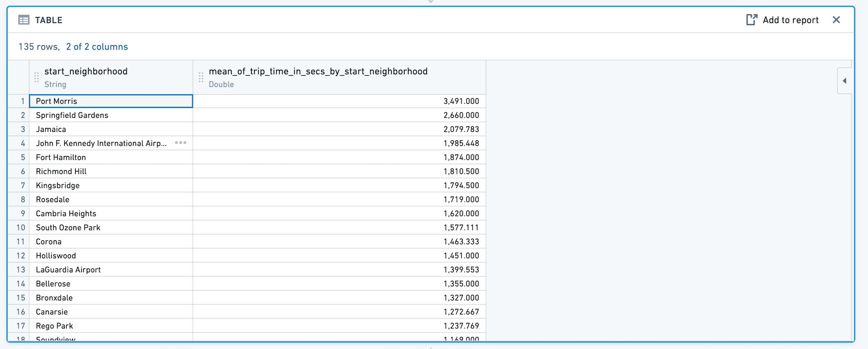Click the value 1,985.448
This screenshot has height=349, width=868.
coord(461,143)
